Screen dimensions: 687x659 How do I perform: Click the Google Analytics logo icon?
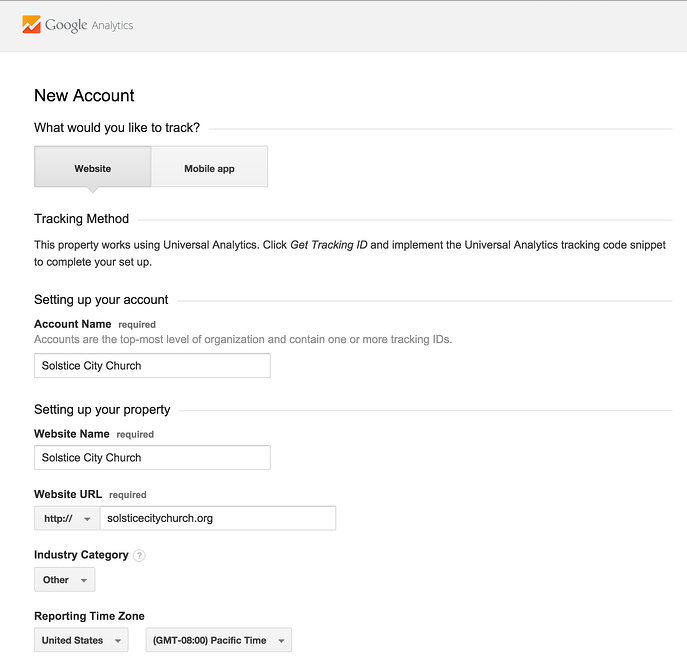(x=32, y=25)
